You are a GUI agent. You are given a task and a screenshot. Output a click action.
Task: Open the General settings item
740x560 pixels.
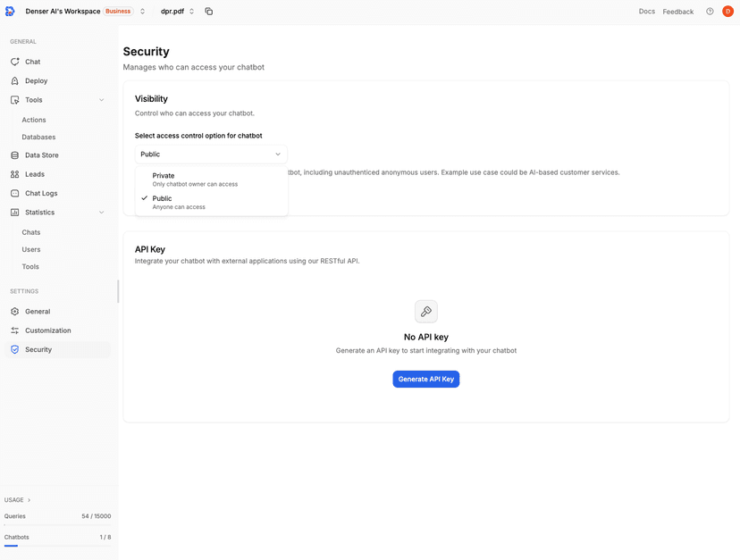pos(38,311)
